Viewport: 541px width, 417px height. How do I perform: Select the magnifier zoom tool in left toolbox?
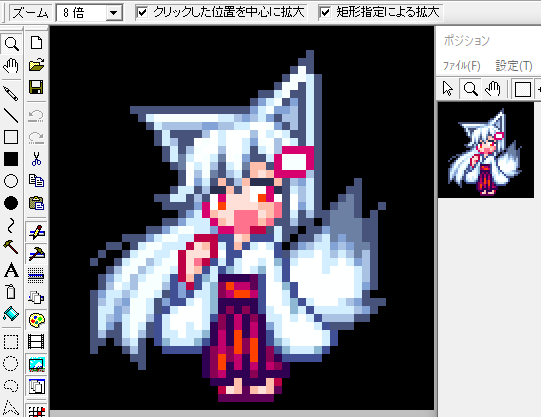coord(11,43)
